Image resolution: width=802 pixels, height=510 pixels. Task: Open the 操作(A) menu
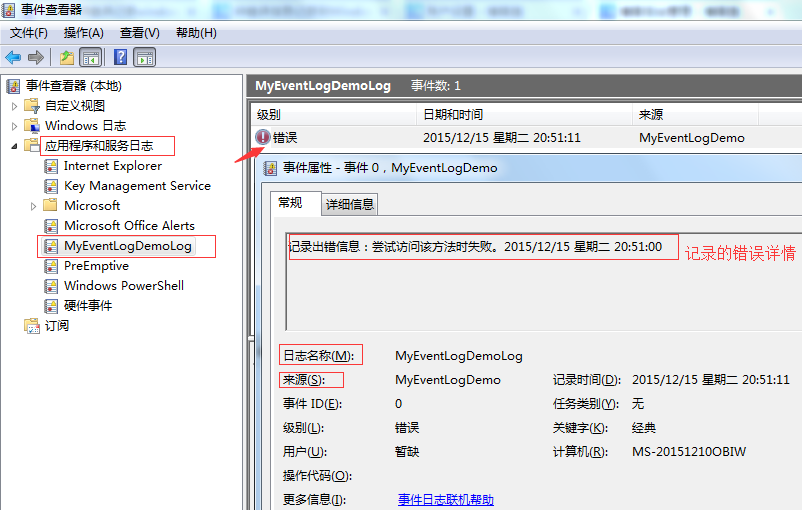click(x=83, y=33)
